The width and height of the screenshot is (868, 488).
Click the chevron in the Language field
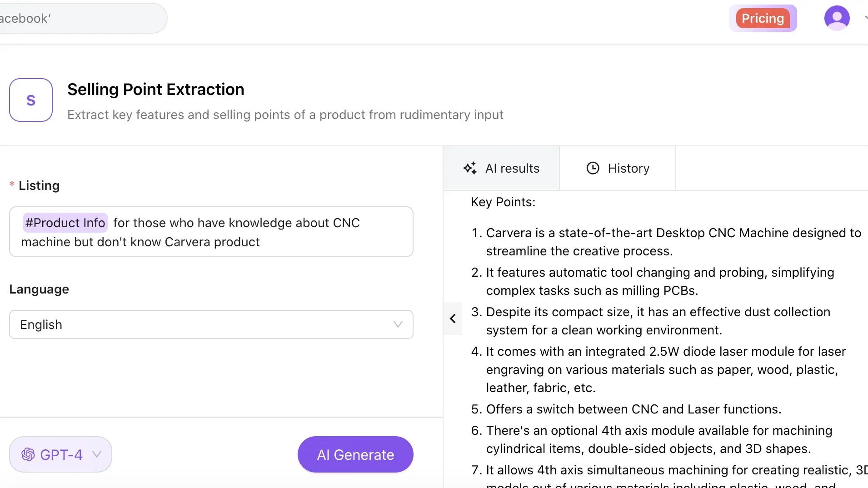click(x=398, y=324)
